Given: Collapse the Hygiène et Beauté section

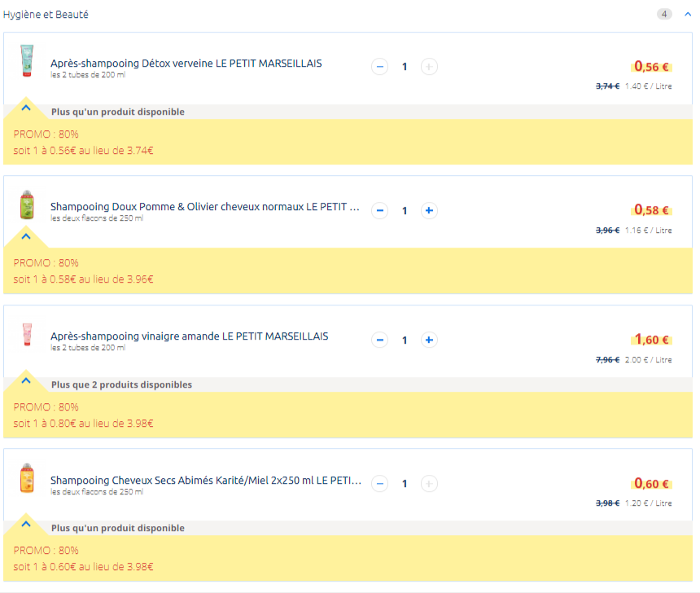Looking at the screenshot, I should tap(688, 15).
